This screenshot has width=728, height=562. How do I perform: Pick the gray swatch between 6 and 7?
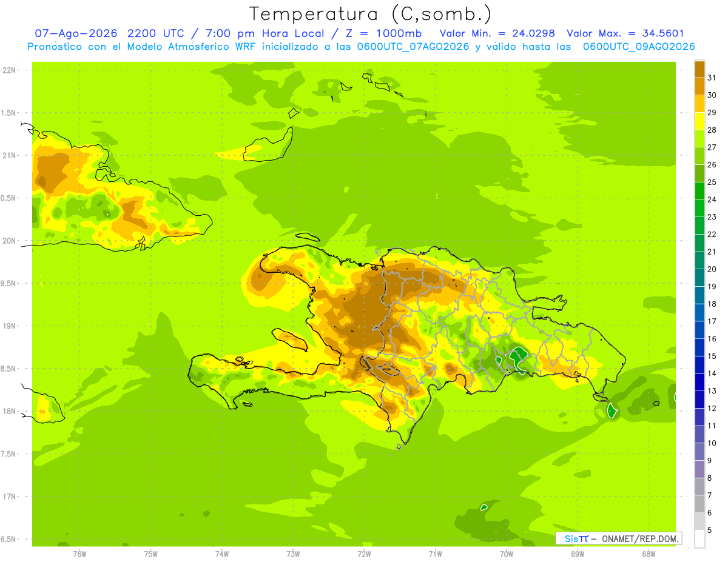click(699, 504)
